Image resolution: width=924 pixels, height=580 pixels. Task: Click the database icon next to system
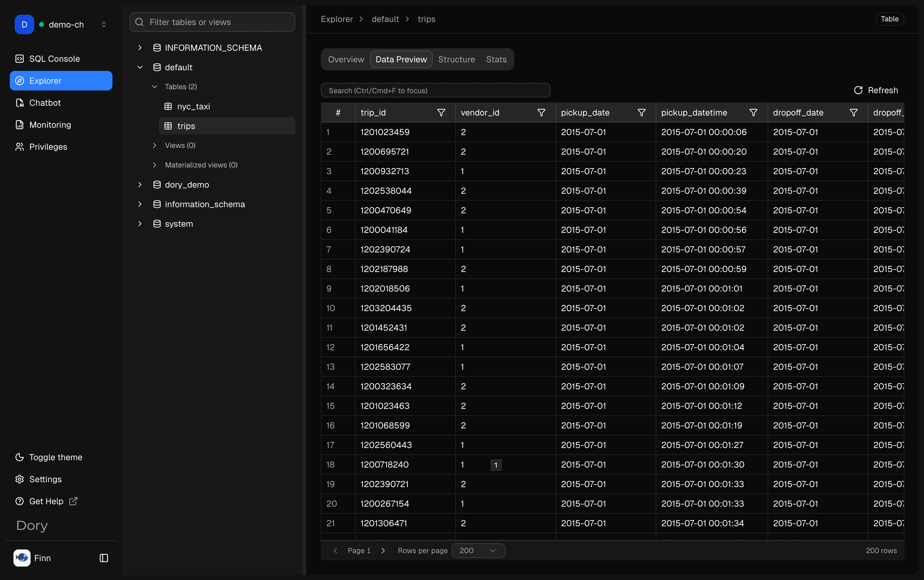pyautogui.click(x=157, y=224)
